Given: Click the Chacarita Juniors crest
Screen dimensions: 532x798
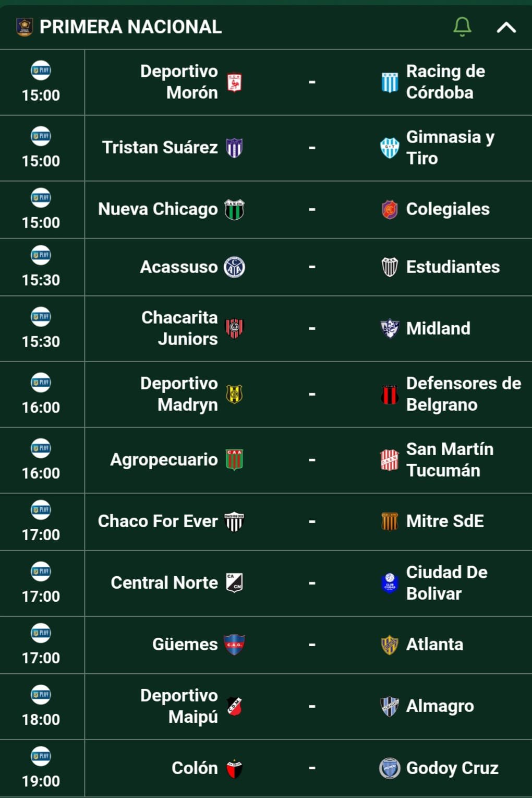Looking at the screenshot, I should (234, 328).
